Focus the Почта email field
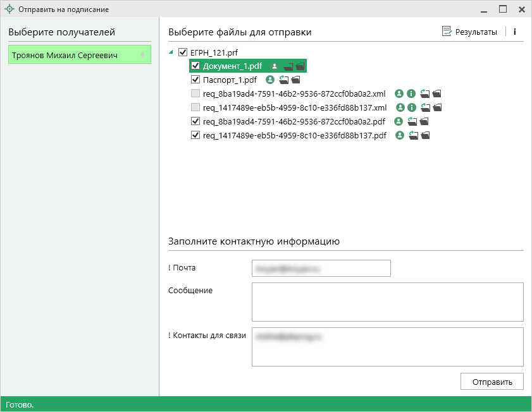The image size is (532, 412). (321, 268)
